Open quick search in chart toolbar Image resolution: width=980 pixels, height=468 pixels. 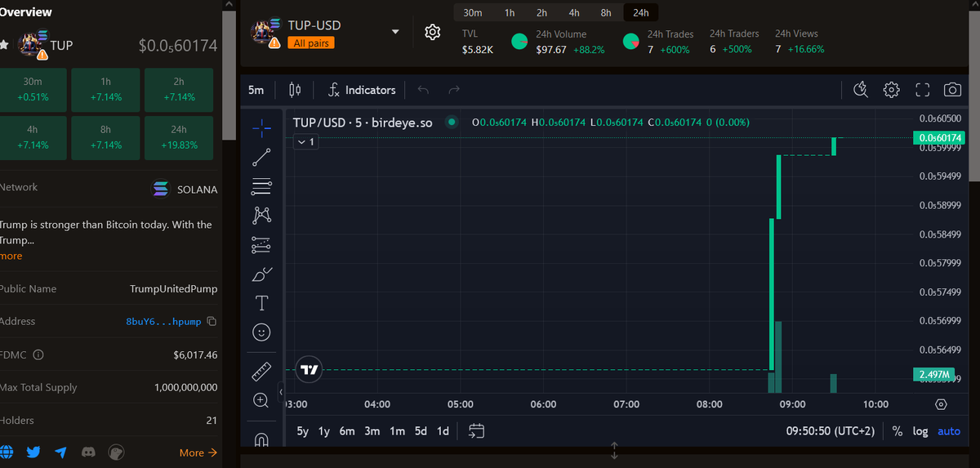coord(860,90)
